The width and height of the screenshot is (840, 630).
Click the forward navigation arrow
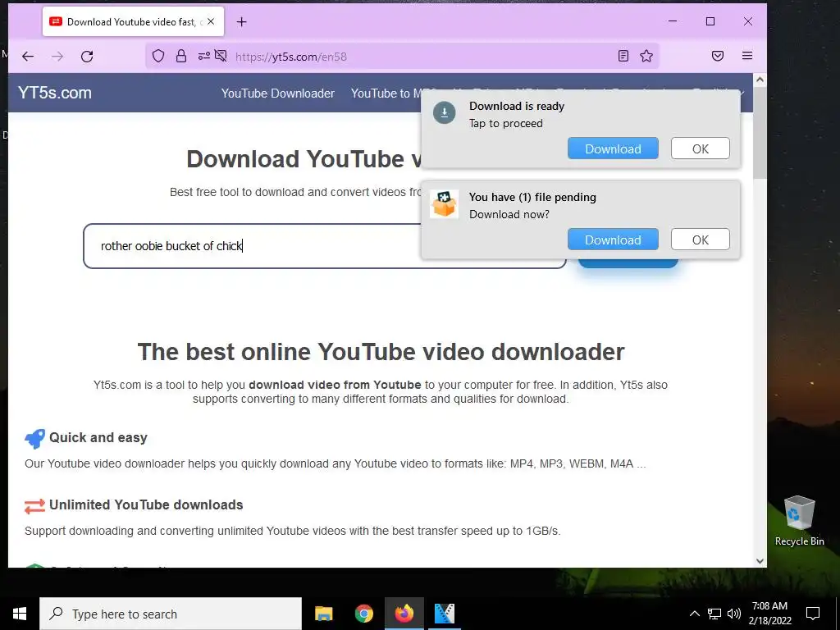[x=57, y=57]
